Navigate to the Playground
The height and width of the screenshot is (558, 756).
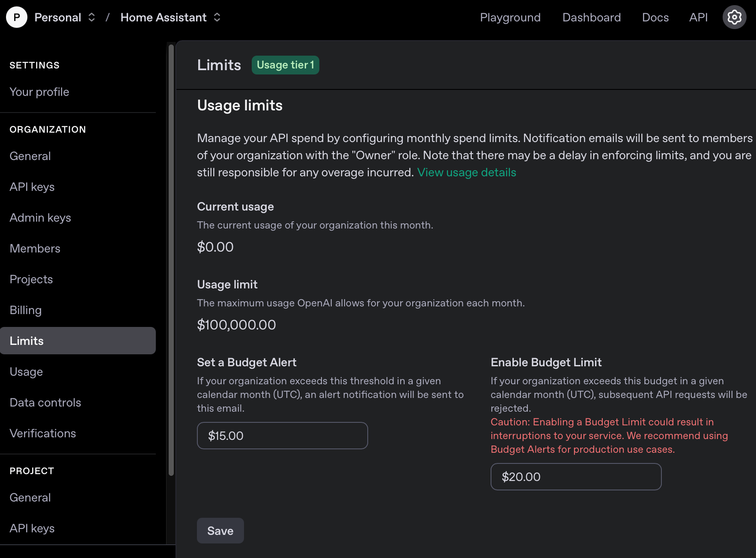[510, 18]
